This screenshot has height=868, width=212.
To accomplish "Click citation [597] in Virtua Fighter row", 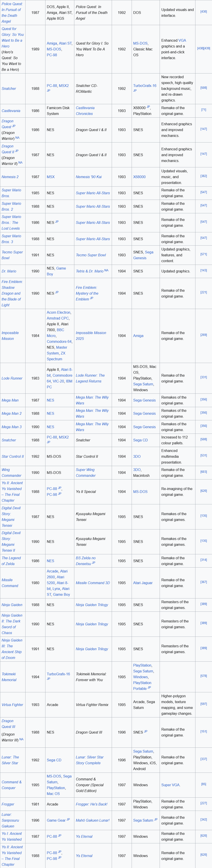I will (203, 704).
